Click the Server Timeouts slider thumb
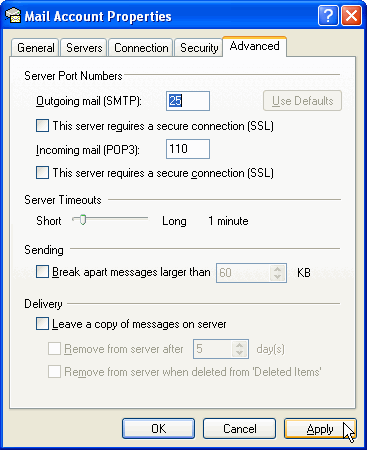 82,220
